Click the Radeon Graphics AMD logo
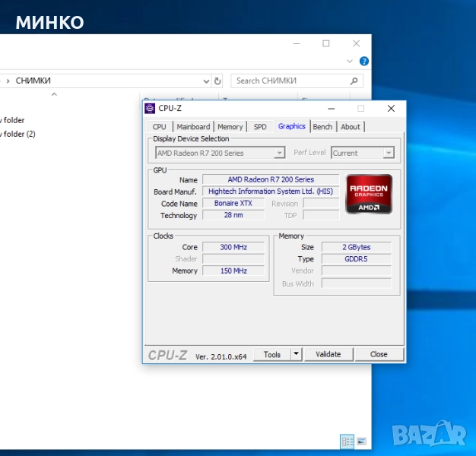Screen dimensions: 476x456 369,194
